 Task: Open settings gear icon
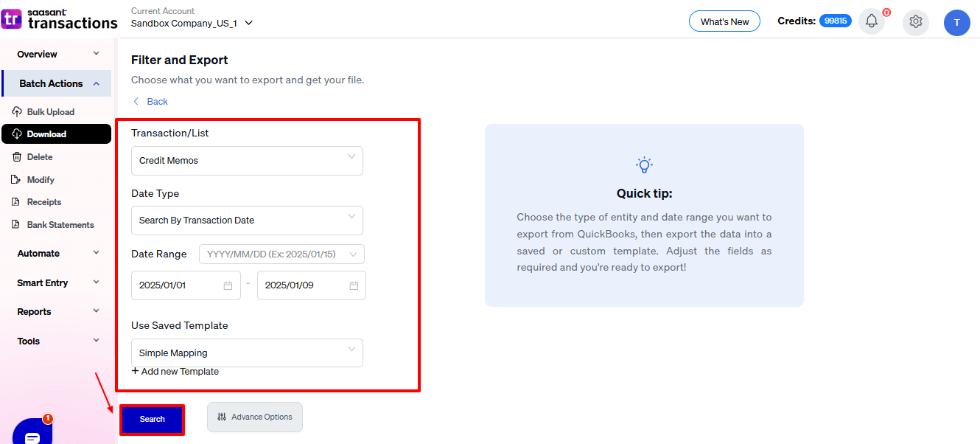pyautogui.click(x=916, y=21)
